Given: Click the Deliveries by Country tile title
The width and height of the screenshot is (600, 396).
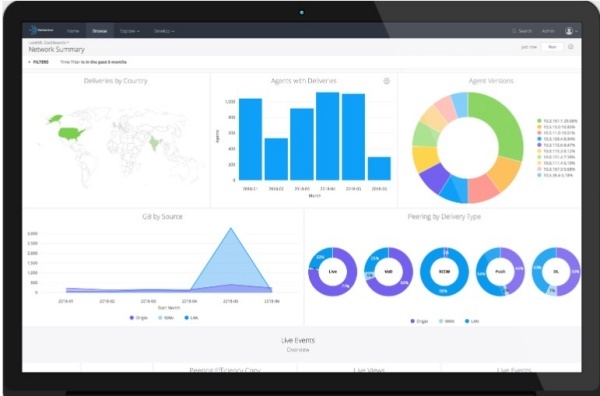Looking at the screenshot, I should click(x=116, y=81).
